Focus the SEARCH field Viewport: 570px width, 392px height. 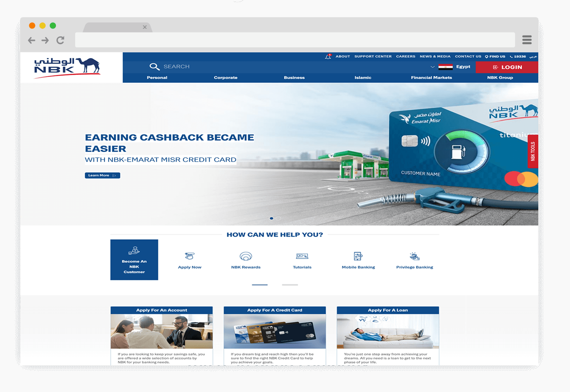(x=176, y=67)
